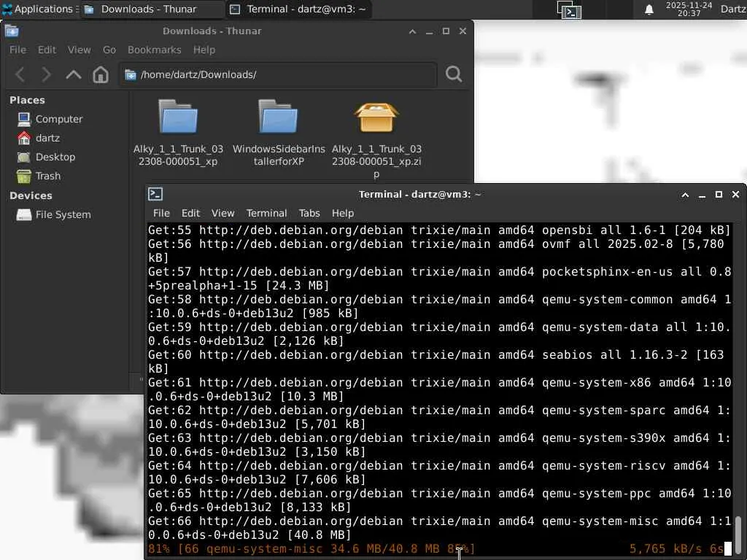Click the Thunar window title icon

point(12,31)
